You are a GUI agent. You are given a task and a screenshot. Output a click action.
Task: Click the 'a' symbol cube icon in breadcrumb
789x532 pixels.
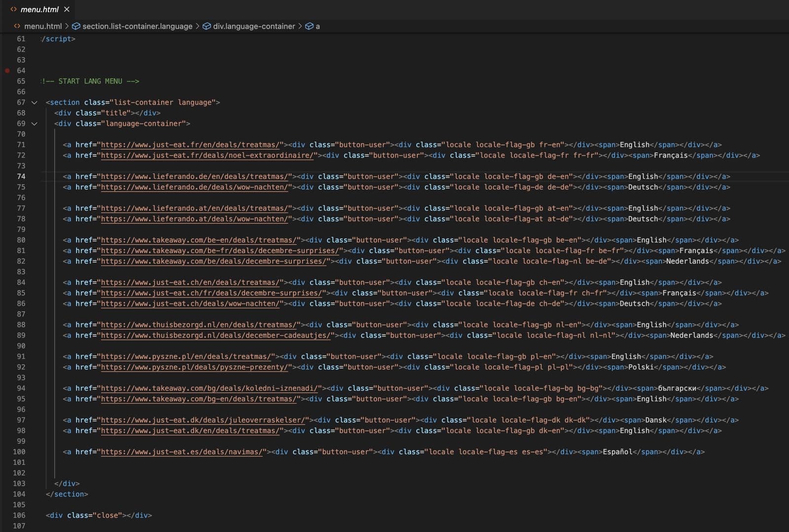point(309,26)
